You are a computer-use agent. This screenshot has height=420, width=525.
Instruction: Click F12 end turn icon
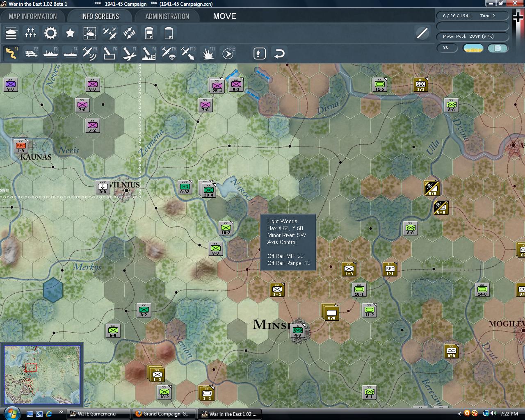point(228,53)
